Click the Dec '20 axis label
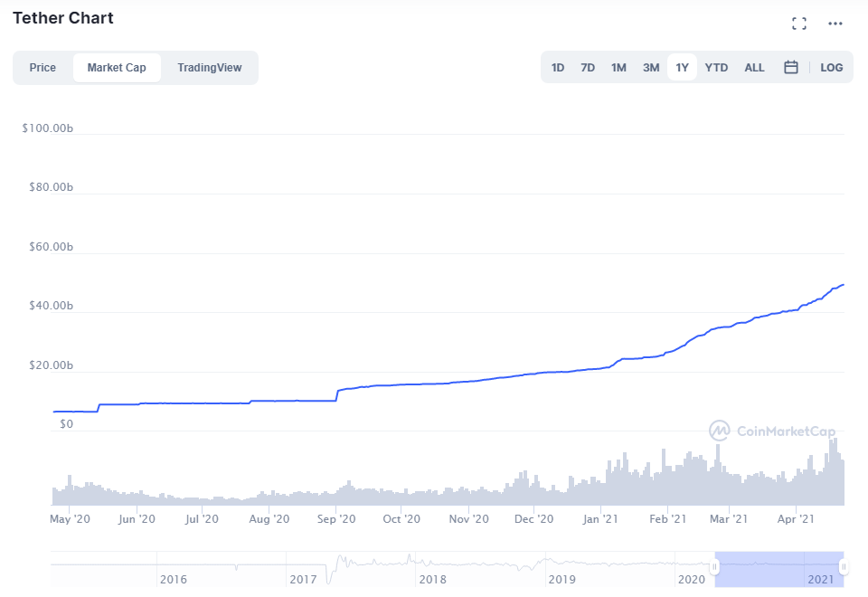This screenshot has height=597, width=868. (533, 519)
